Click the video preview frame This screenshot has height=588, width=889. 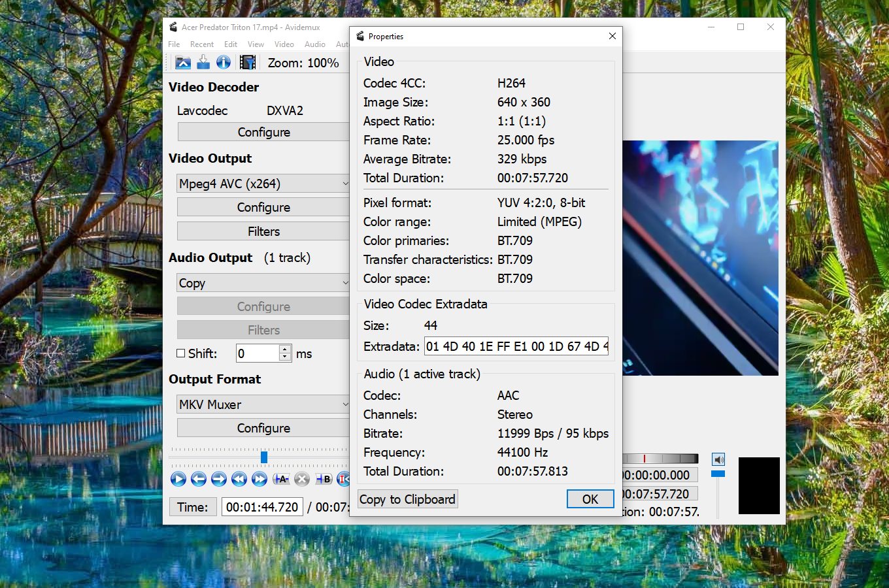(x=700, y=258)
